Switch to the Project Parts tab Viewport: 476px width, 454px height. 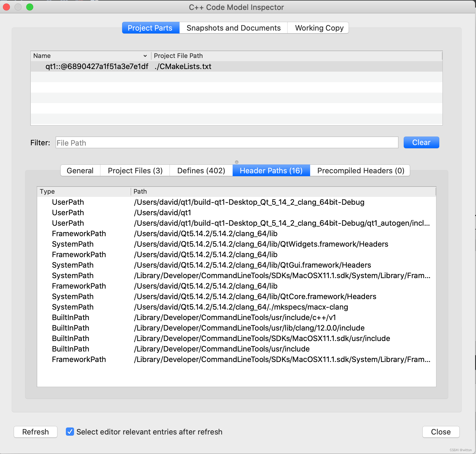(x=150, y=28)
